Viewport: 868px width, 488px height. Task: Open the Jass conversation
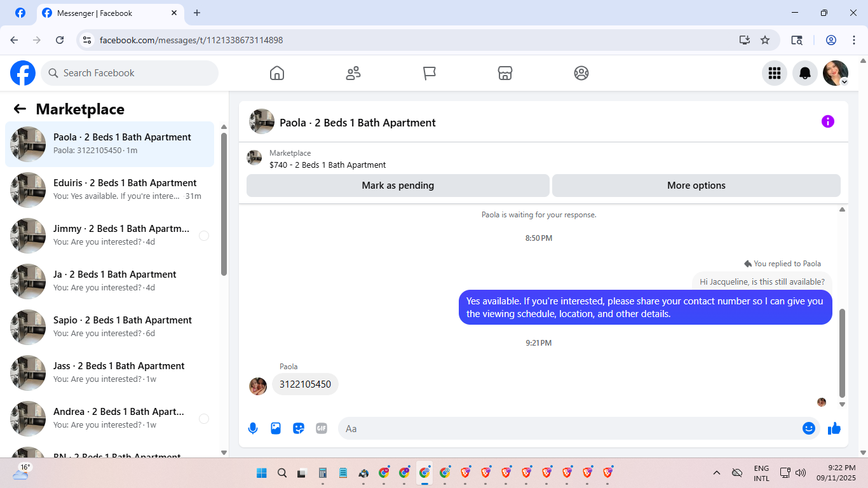109,373
